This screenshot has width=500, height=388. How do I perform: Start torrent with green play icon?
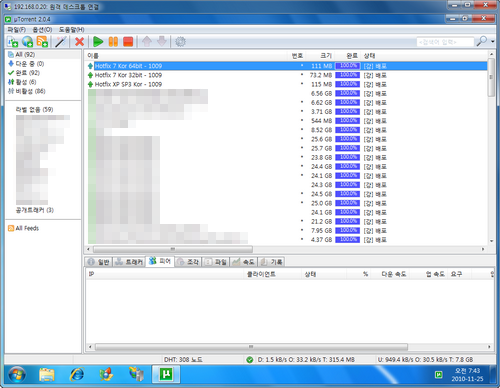98,42
